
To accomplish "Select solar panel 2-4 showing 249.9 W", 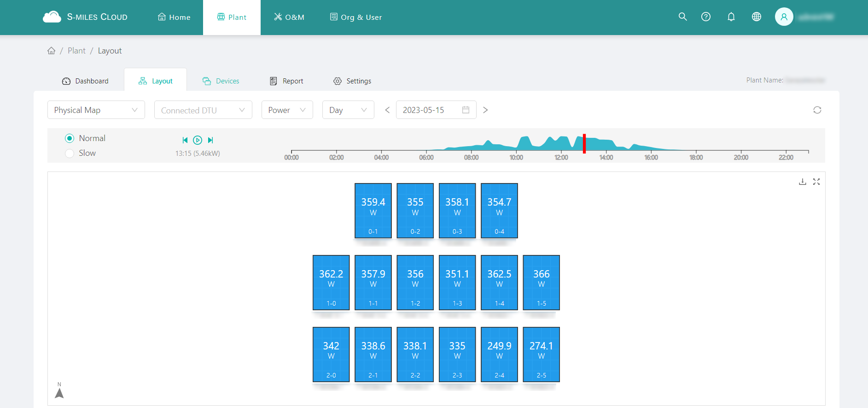I will (499, 354).
